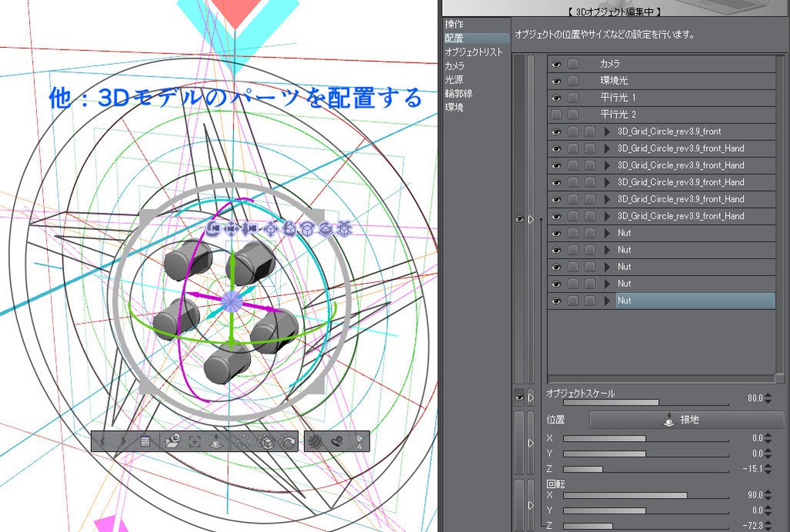
Task: Select the object rotate cube icon
Action: [309, 229]
